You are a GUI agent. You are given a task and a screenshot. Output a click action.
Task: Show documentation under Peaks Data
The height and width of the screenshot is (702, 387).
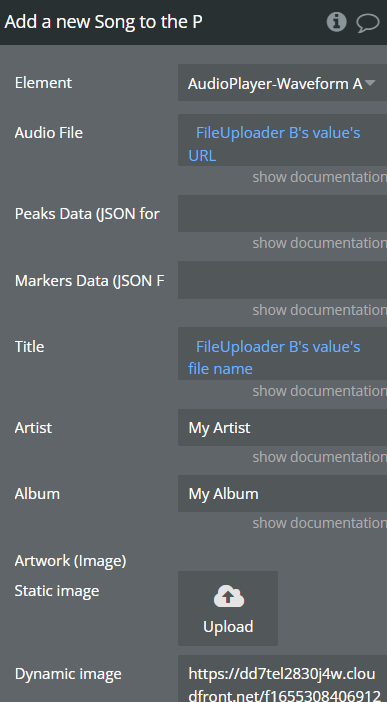coord(319,243)
